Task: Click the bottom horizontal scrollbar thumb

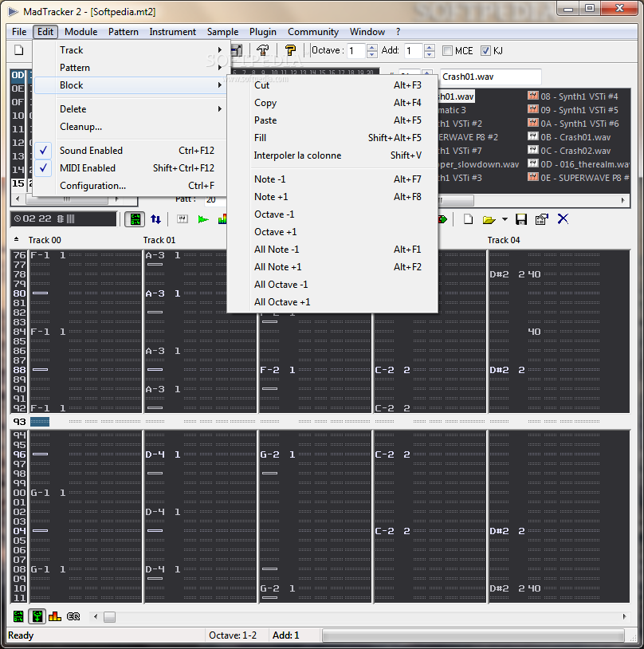Action: 109,617
